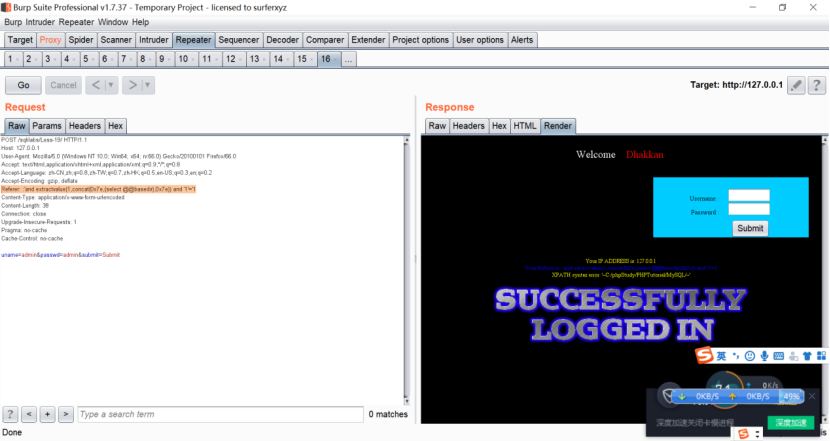The image size is (830, 441).
Task: Open Sogou IME soft keyboard icon
Action: 778,356
